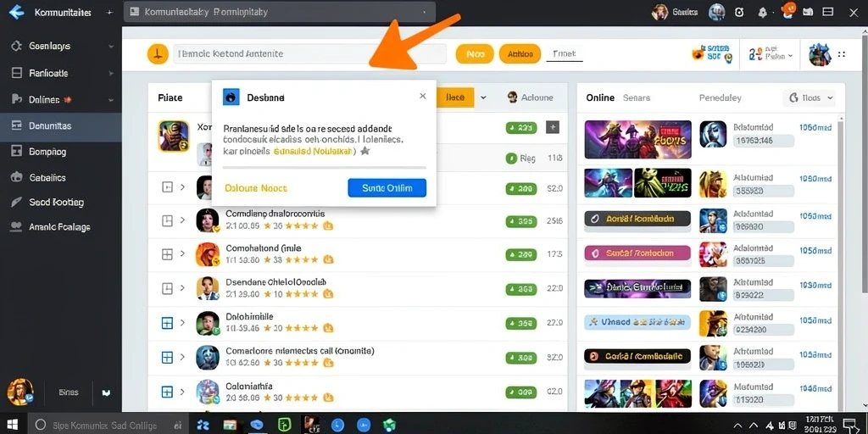Click the gray plus icon in first row

(553, 127)
